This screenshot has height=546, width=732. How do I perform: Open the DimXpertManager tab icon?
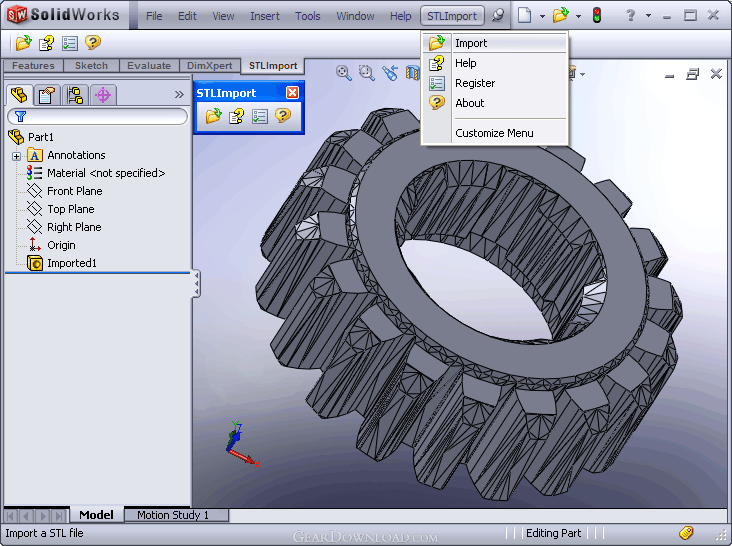(103, 95)
